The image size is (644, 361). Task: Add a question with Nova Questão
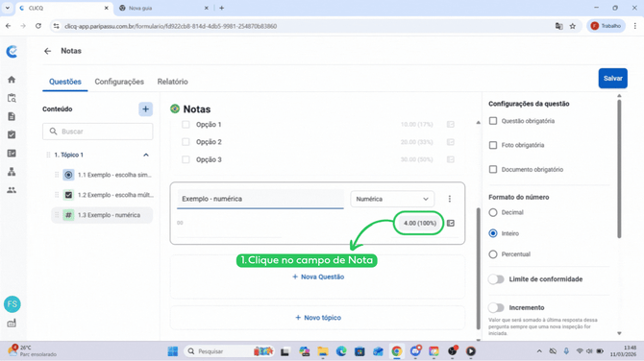click(318, 277)
